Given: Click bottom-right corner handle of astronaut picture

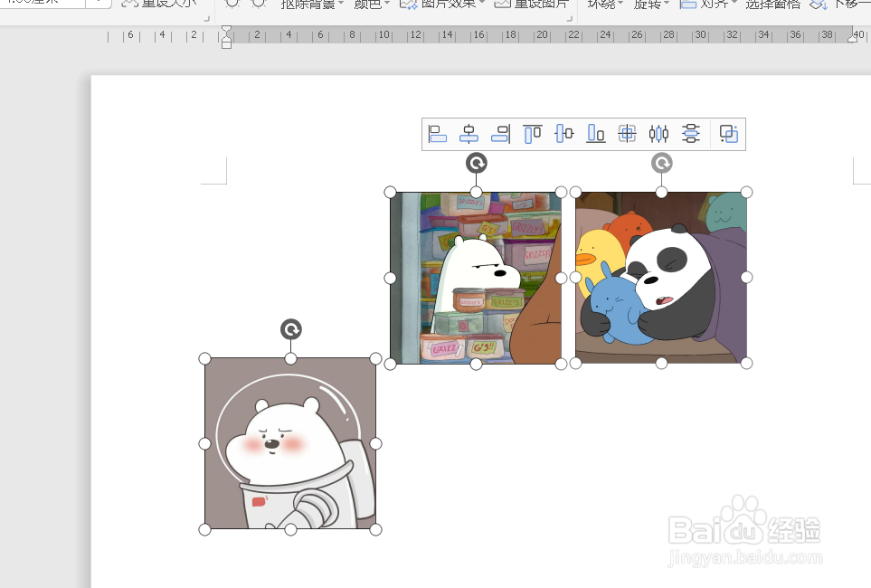Looking at the screenshot, I should (375, 529).
